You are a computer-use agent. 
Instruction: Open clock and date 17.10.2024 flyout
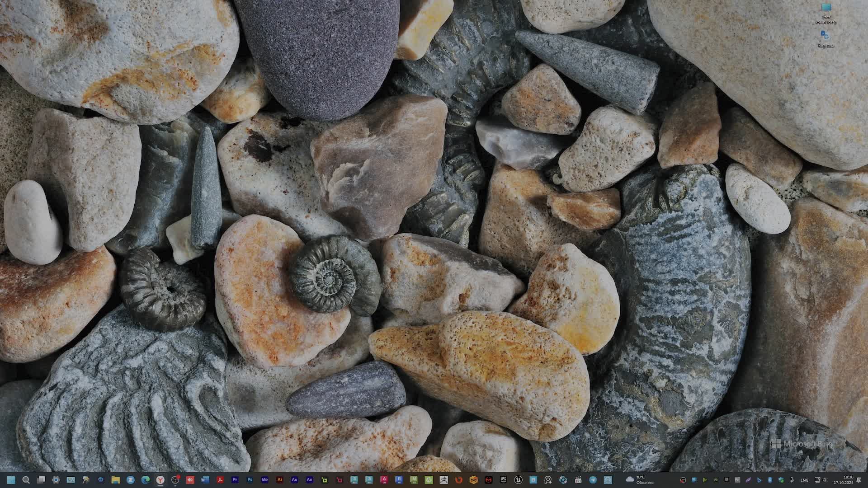(843, 480)
